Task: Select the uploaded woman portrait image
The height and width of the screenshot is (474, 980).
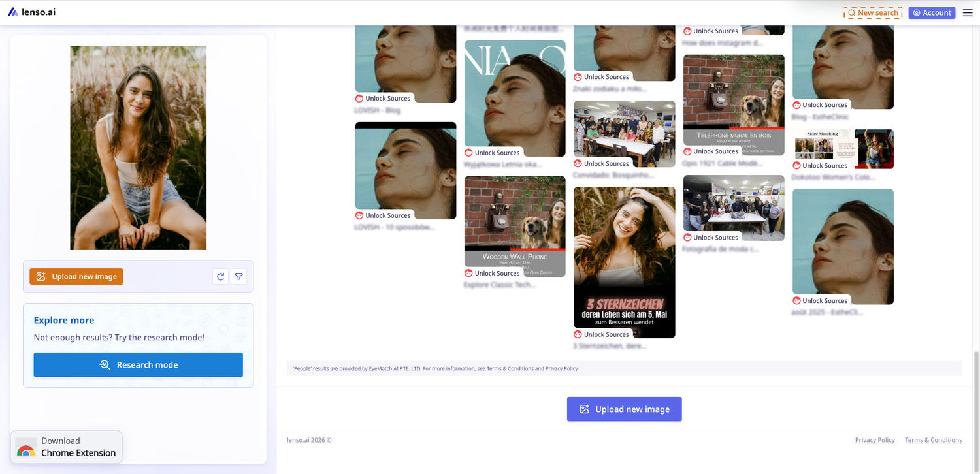Action: [139, 148]
